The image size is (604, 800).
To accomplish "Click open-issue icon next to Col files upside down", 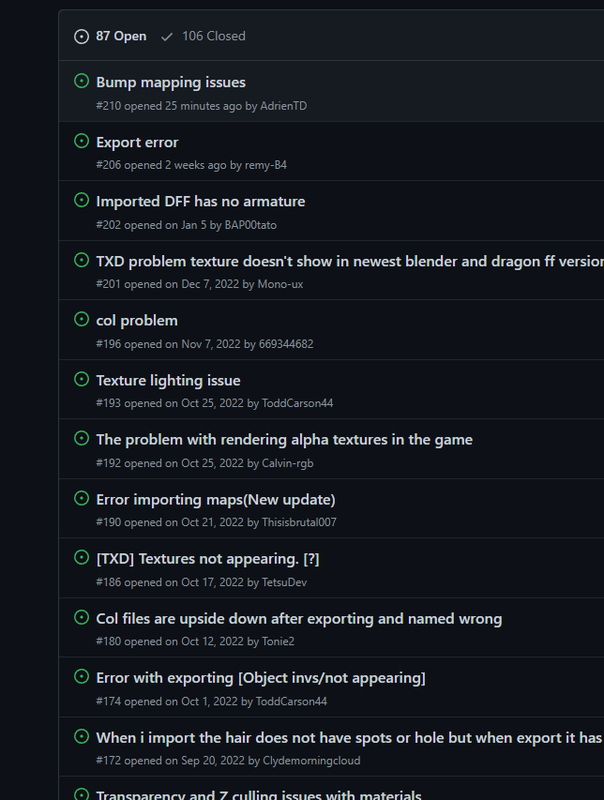I will [x=82, y=617].
